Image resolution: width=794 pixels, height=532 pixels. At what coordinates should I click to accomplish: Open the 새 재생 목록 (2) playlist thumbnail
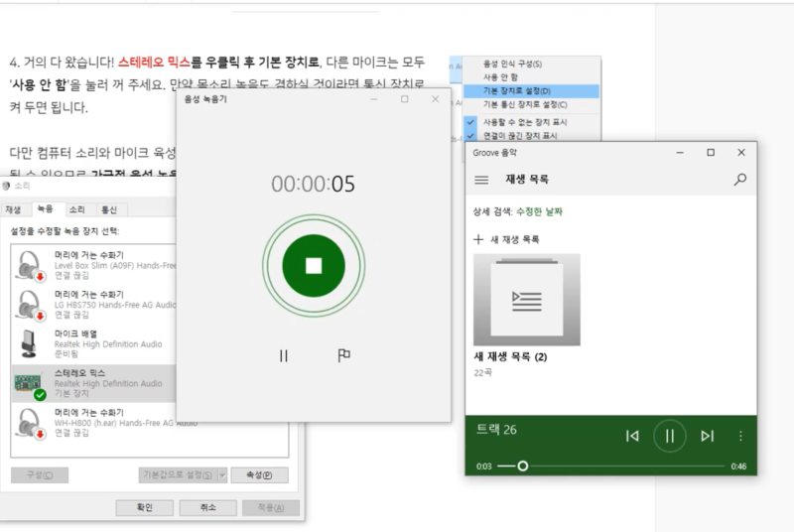click(x=527, y=300)
